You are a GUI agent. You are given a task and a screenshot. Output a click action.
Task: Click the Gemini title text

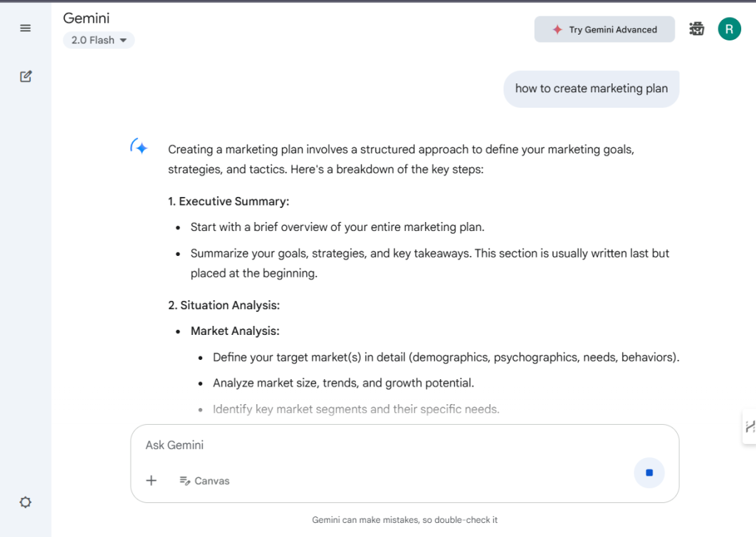coord(86,18)
